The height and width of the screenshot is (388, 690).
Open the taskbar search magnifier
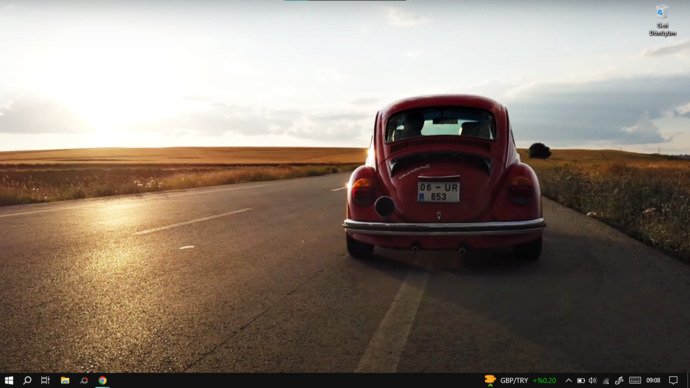[27, 381]
